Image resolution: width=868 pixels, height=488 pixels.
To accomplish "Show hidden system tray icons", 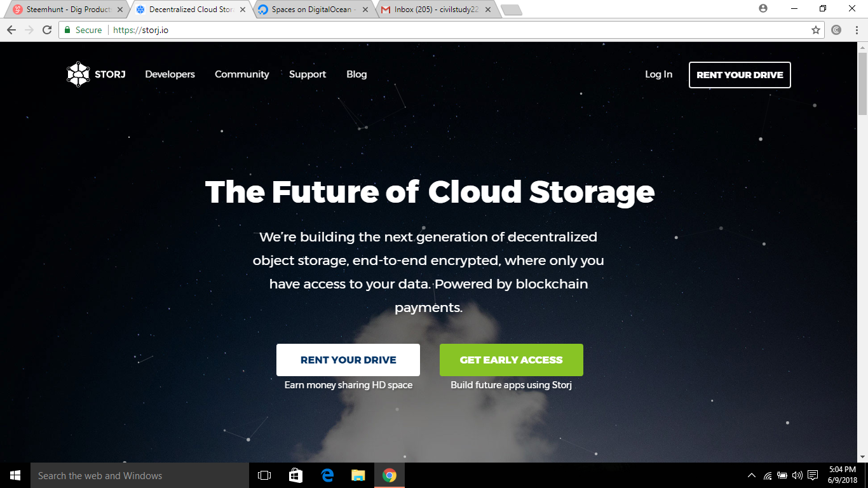I will (x=752, y=475).
